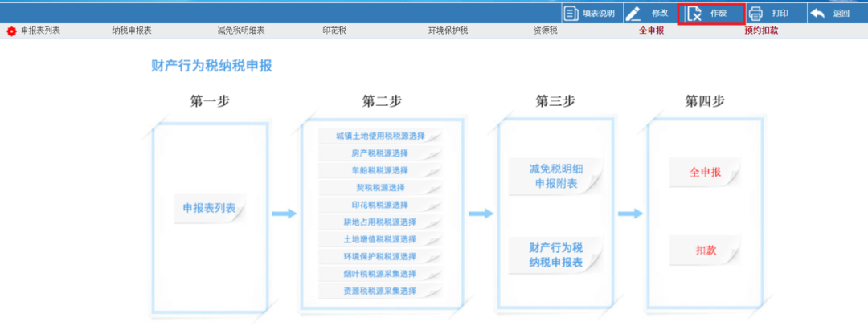The height and width of the screenshot is (330, 868).
Task: Select 环境保护税税源选择
Action: (379, 256)
